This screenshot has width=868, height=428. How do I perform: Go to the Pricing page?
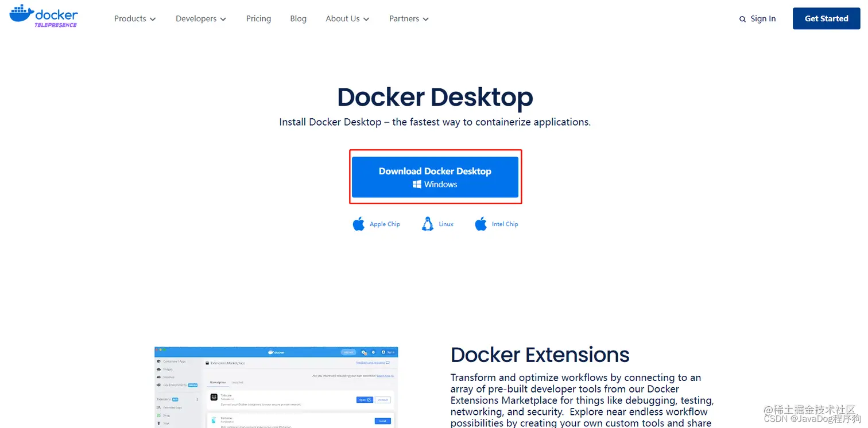(258, 19)
